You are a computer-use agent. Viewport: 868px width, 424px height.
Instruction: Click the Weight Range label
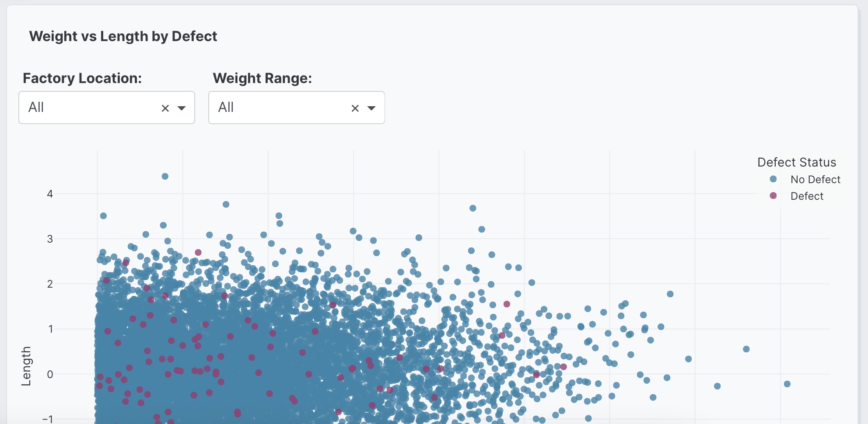tap(262, 78)
